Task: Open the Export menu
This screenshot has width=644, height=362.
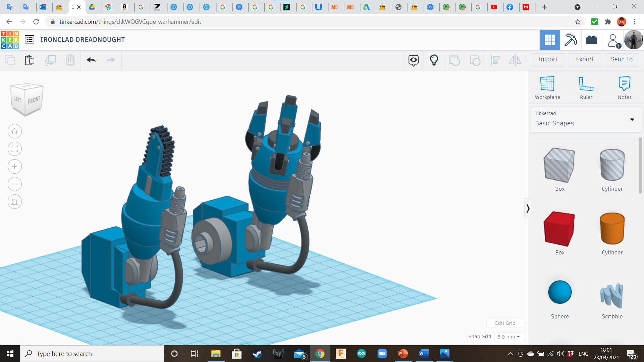Action: [x=584, y=59]
